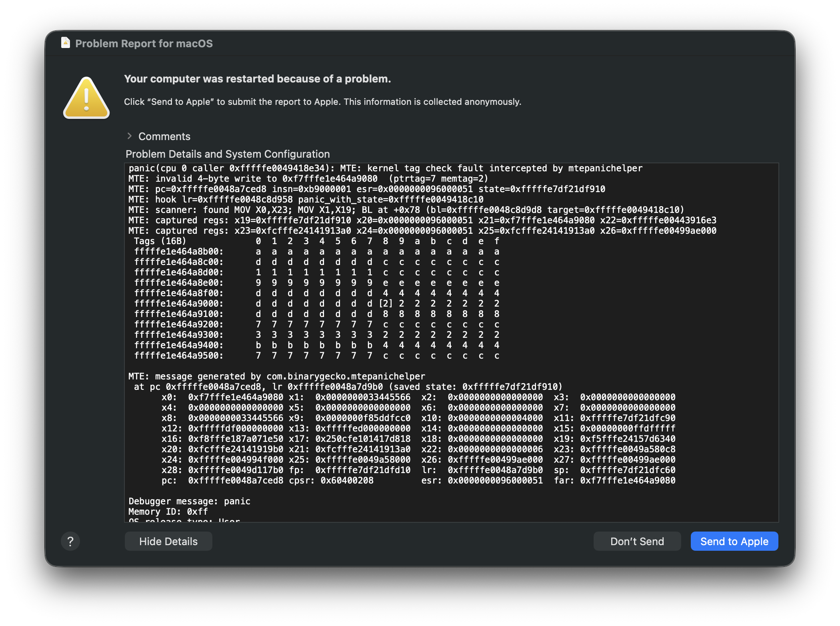Viewport: 840px width, 626px height.
Task: Click the far register value at bottom right
Action: (628, 481)
